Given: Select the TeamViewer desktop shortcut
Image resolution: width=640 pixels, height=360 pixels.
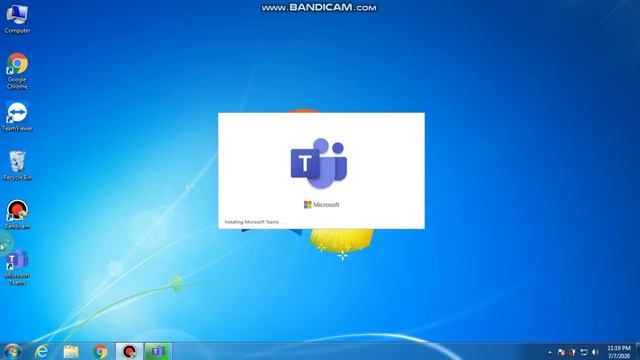Looking at the screenshot, I should pyautogui.click(x=17, y=117).
